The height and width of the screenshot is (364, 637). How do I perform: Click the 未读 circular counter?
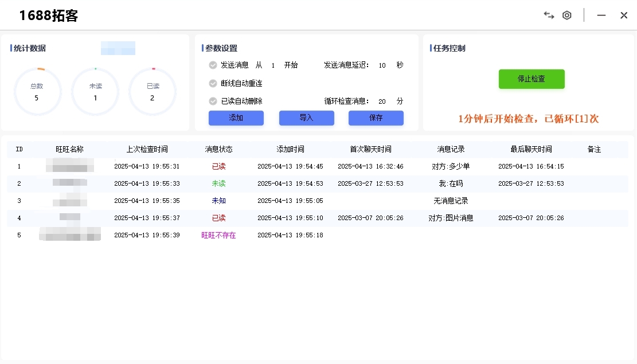95,92
